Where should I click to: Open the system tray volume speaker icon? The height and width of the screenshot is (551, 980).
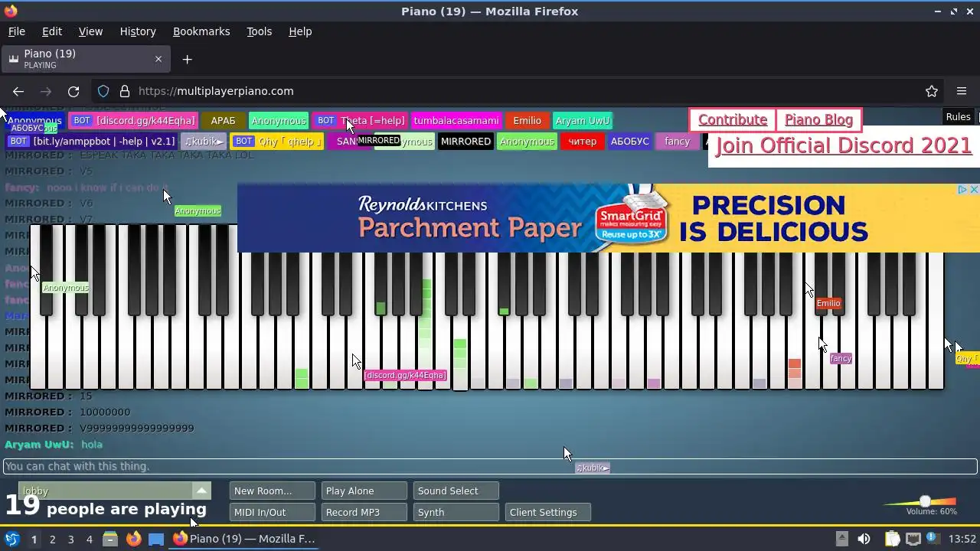pos(864,539)
